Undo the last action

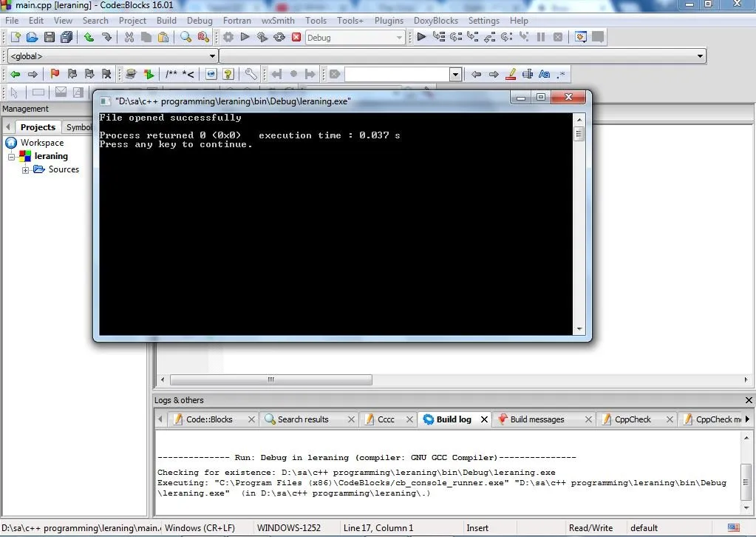pyautogui.click(x=89, y=37)
